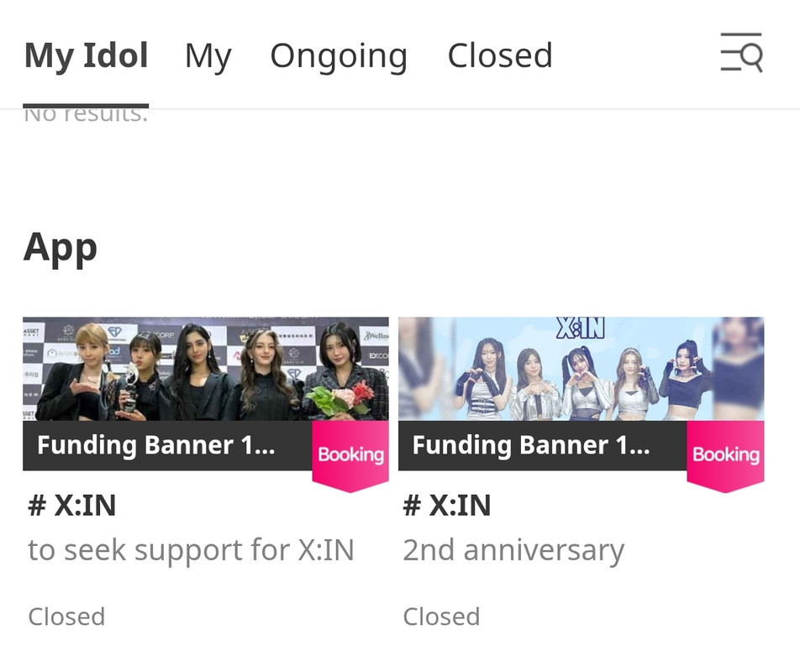The width and height of the screenshot is (800, 672).
Task: Open the X:IN heart-pose banner thumbnail
Action: point(582,369)
